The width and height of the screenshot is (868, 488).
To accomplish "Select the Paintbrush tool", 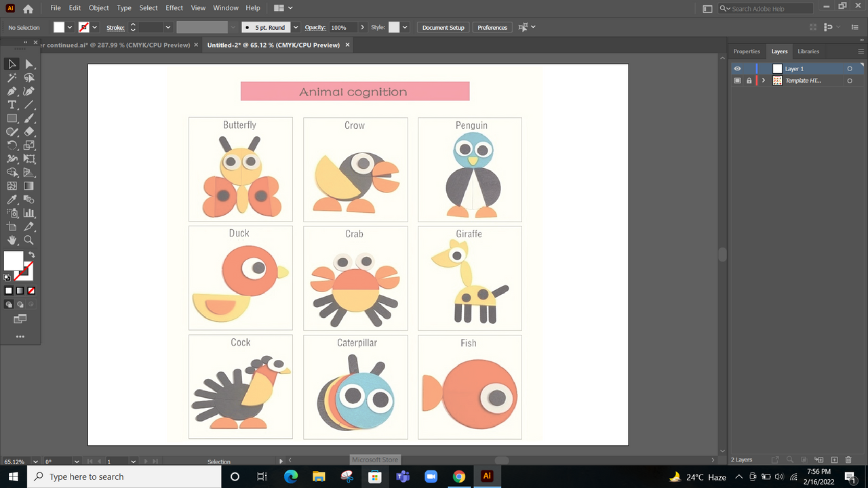I will [29, 118].
